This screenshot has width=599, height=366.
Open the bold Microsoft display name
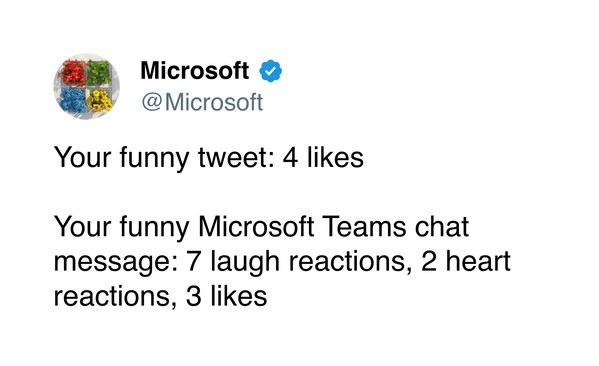pos(195,71)
